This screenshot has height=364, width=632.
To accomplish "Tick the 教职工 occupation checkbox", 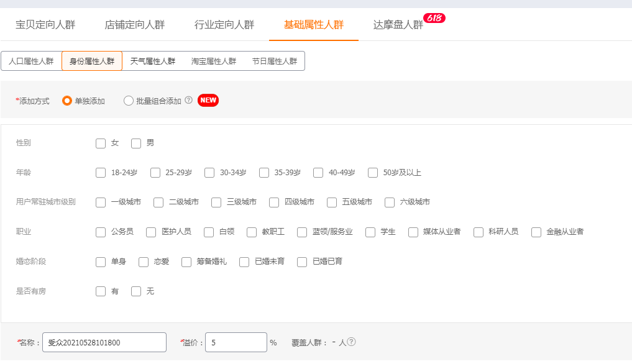I will 252,232.
